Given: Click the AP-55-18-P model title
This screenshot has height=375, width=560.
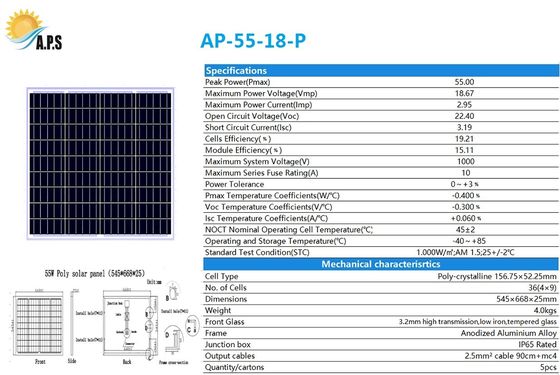Looking at the screenshot, I should [x=253, y=41].
